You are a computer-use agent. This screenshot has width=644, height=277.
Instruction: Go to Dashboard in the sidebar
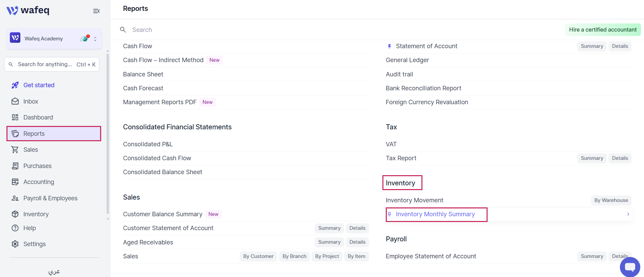pos(38,117)
